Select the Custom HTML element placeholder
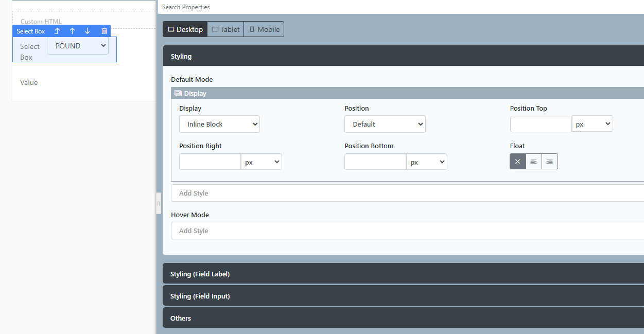Image resolution: width=644 pixels, height=334 pixels. tap(84, 20)
